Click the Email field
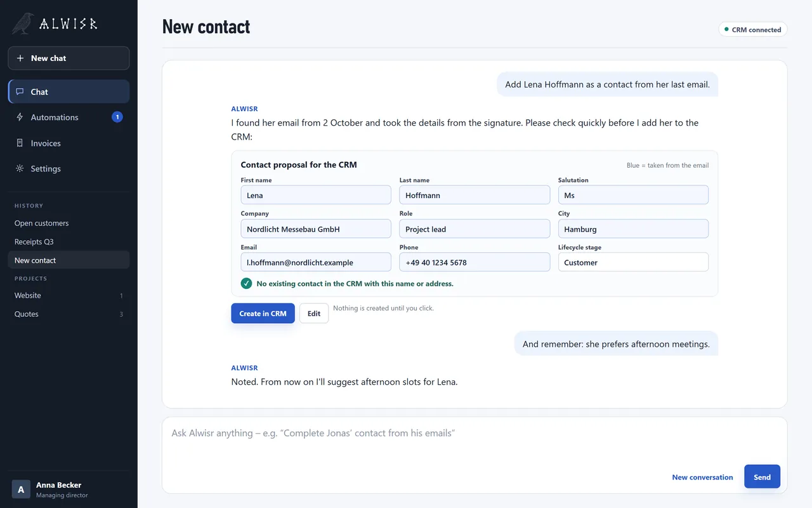Image resolution: width=812 pixels, height=508 pixels. tap(316, 262)
